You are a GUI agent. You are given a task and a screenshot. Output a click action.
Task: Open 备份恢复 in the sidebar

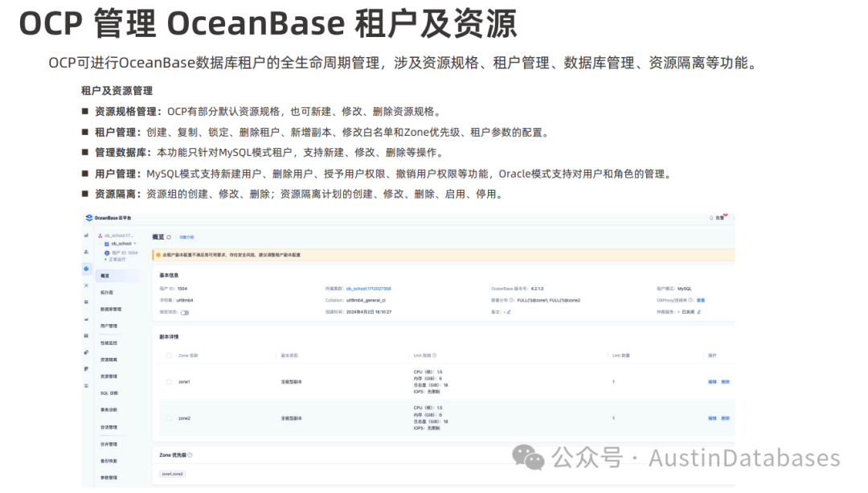[x=108, y=461]
